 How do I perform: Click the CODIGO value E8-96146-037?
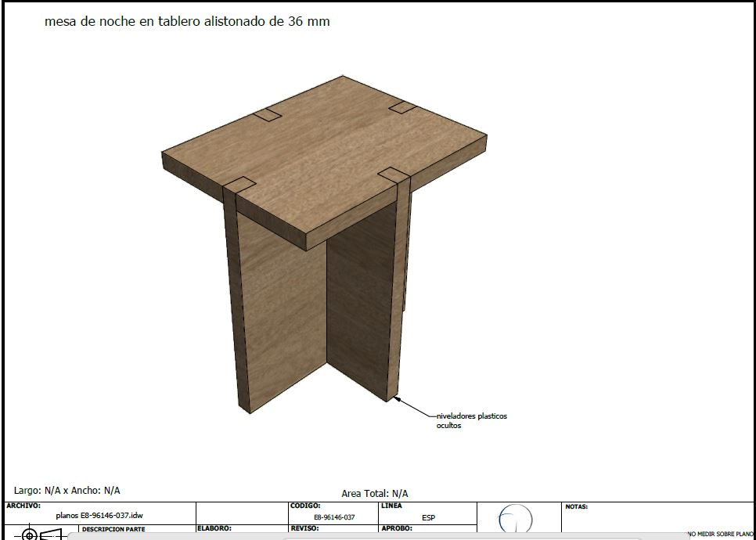pyautogui.click(x=334, y=517)
